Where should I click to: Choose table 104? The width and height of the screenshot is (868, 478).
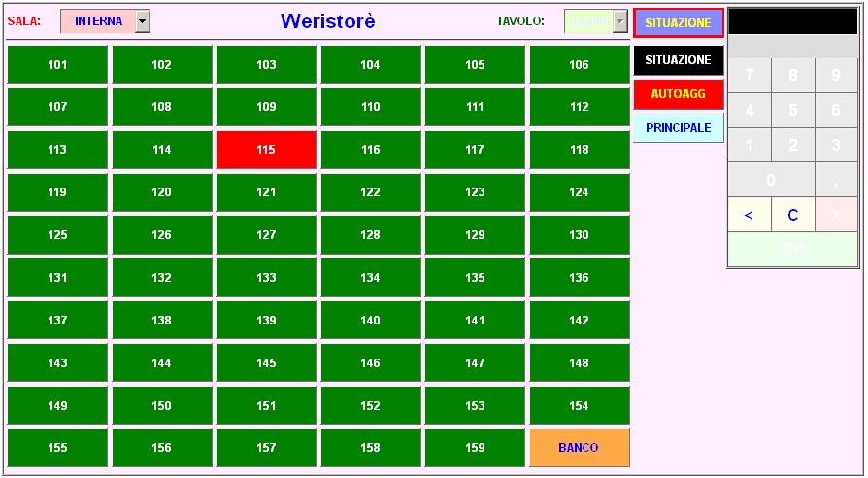tap(370, 65)
